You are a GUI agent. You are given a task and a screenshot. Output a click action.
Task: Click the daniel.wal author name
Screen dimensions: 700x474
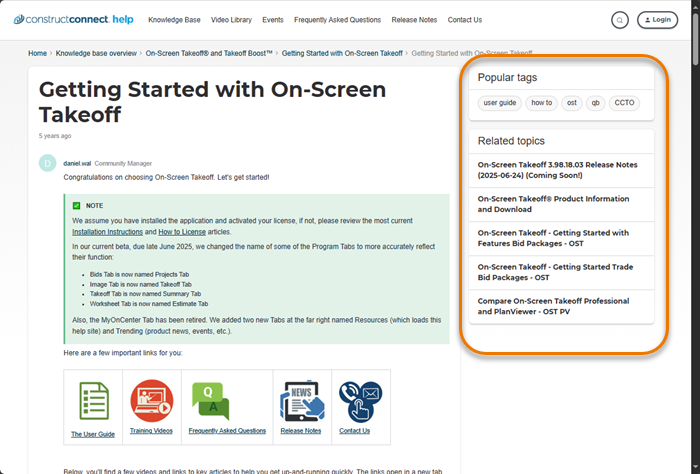[77, 164]
